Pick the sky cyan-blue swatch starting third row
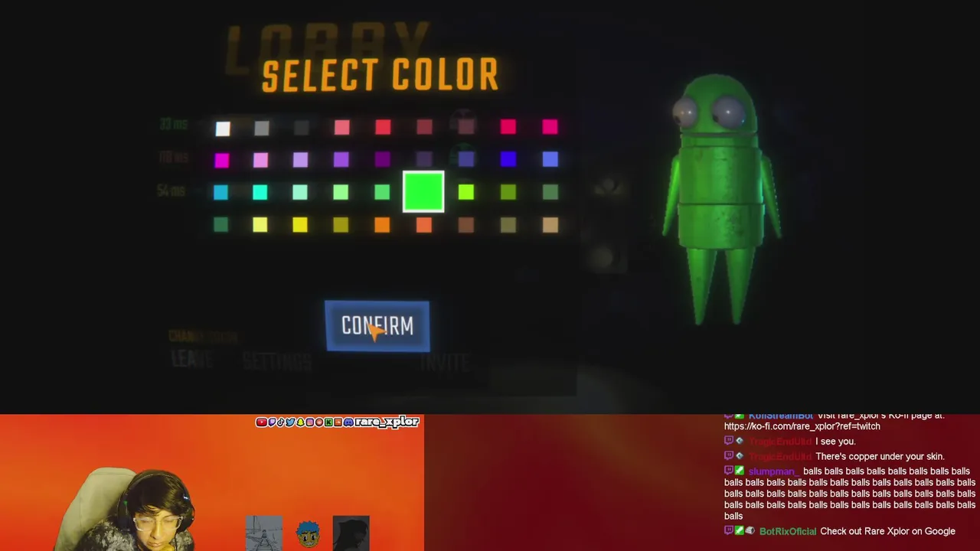 point(220,192)
